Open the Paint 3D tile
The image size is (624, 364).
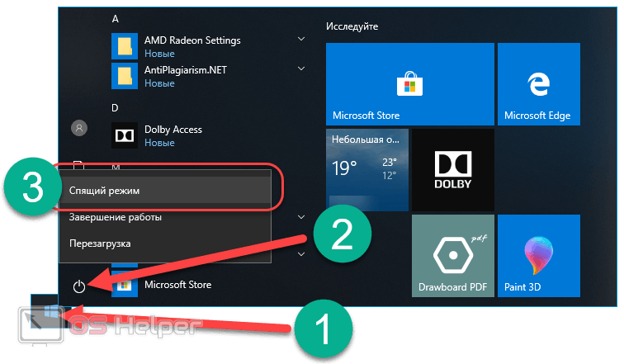[539, 256]
